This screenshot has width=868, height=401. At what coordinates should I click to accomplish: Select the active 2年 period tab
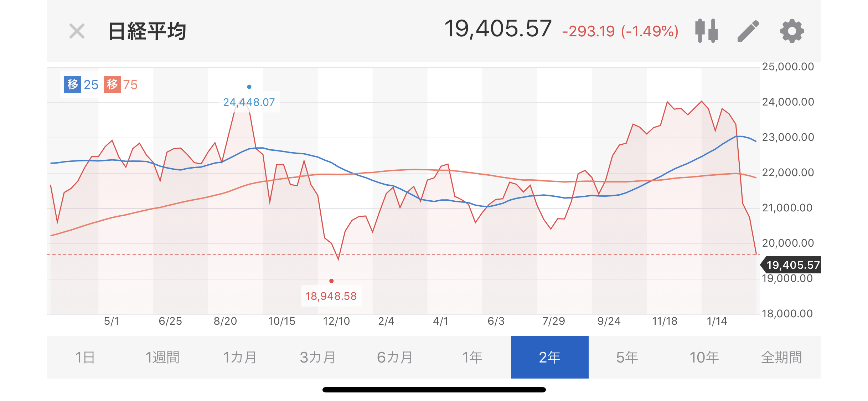pyautogui.click(x=550, y=357)
